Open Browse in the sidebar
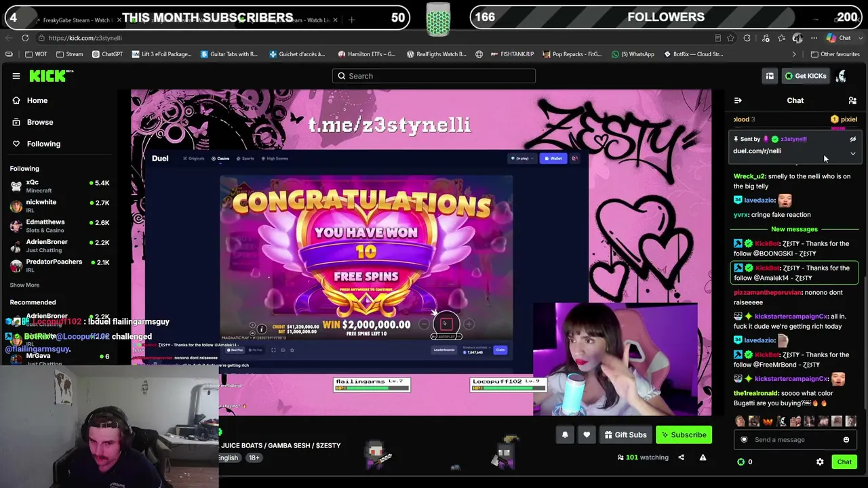 click(40, 122)
